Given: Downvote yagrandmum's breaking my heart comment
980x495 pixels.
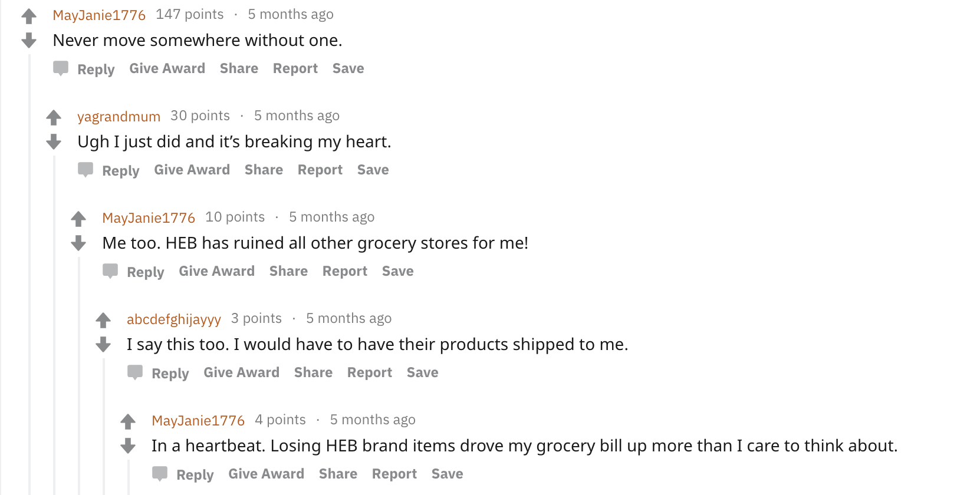Looking at the screenshot, I should click(x=54, y=141).
